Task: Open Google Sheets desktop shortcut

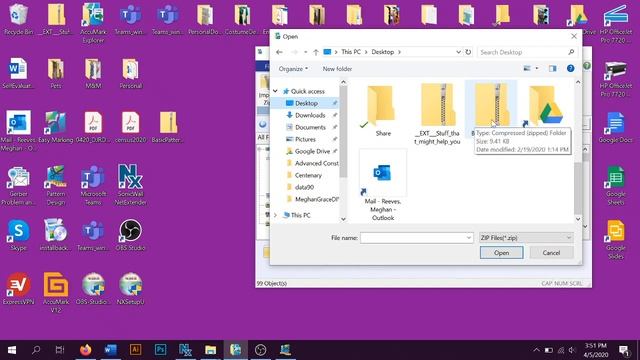Action: [x=616, y=186]
